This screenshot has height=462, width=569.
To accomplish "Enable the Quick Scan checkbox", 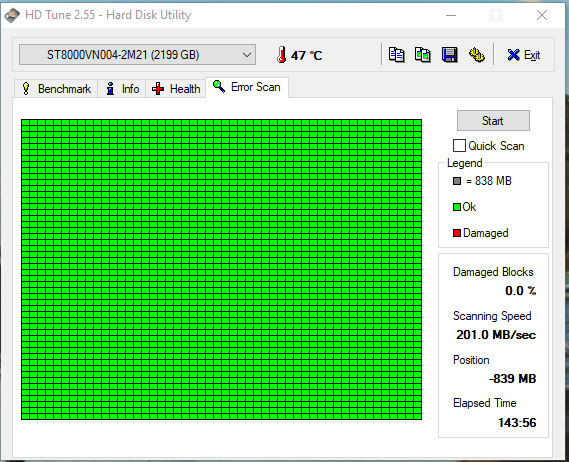I will pos(459,146).
